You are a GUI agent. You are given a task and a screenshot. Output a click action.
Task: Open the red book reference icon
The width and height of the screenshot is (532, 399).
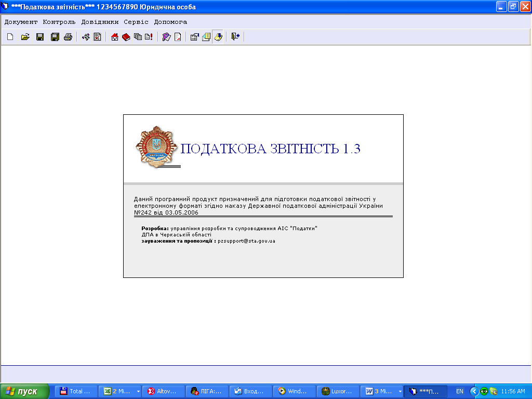126,37
